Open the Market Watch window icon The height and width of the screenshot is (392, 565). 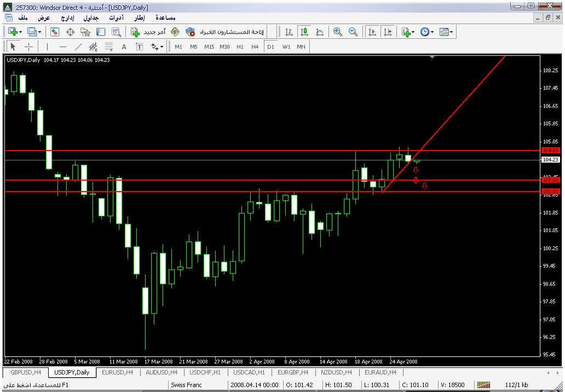tap(54, 32)
